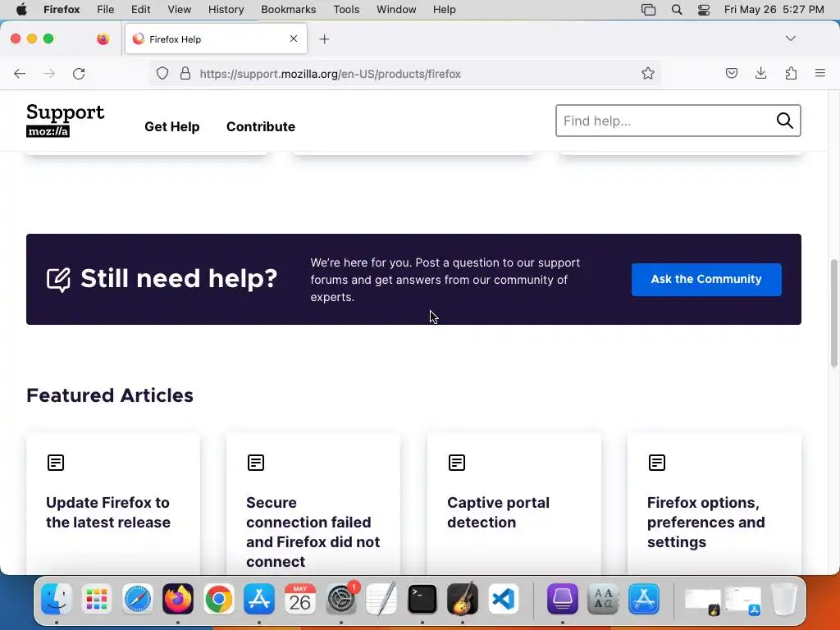Expand the list all tabs chevron

click(790, 39)
